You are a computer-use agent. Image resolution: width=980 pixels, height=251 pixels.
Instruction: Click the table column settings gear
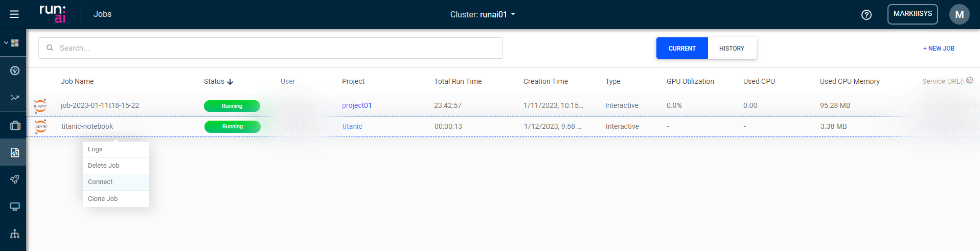pos(970,80)
